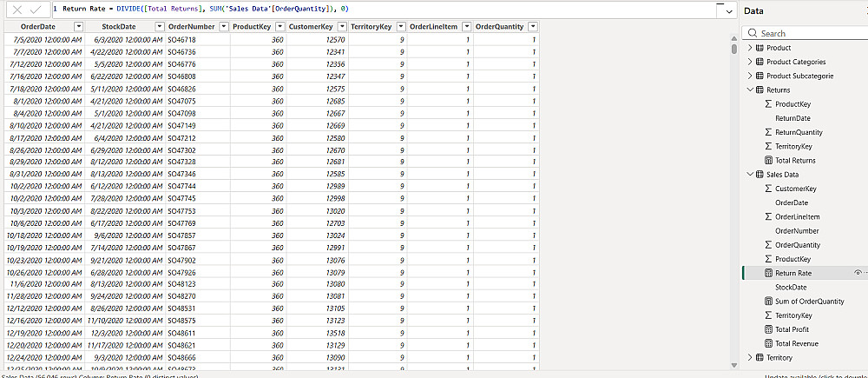Select StockDate field in Data pane

[x=791, y=287]
